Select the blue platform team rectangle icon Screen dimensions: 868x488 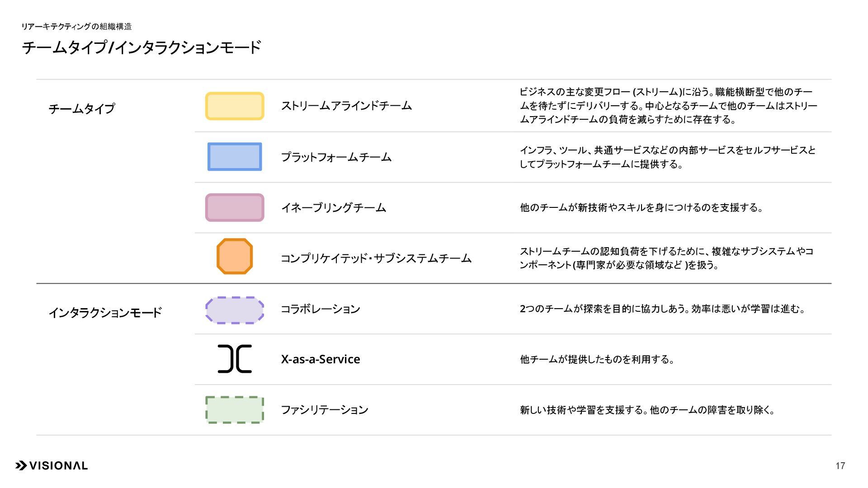click(x=235, y=157)
